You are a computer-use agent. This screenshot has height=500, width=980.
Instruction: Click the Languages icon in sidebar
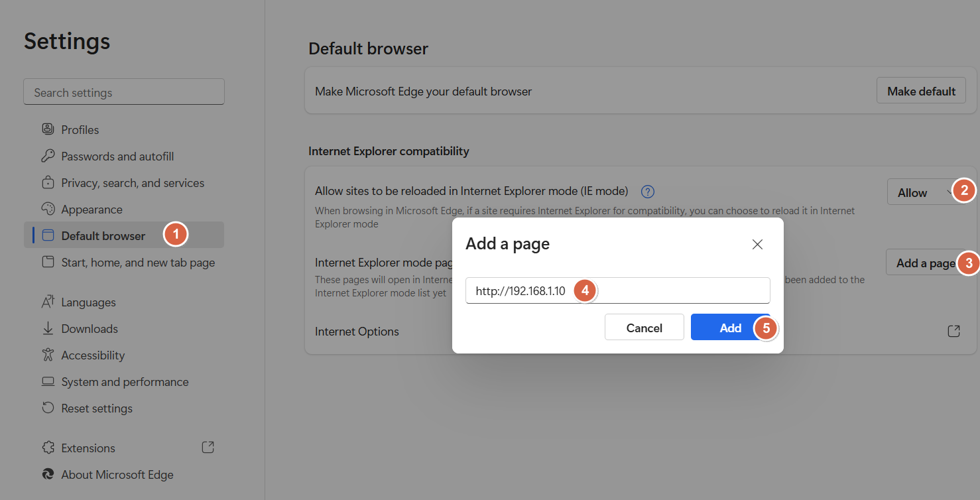[x=48, y=302]
